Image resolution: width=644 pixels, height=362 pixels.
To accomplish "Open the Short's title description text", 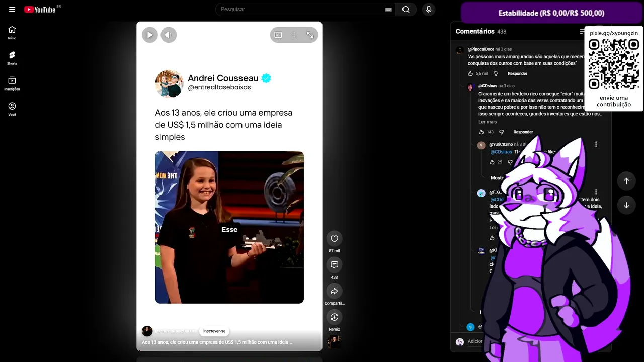I will click(x=217, y=342).
